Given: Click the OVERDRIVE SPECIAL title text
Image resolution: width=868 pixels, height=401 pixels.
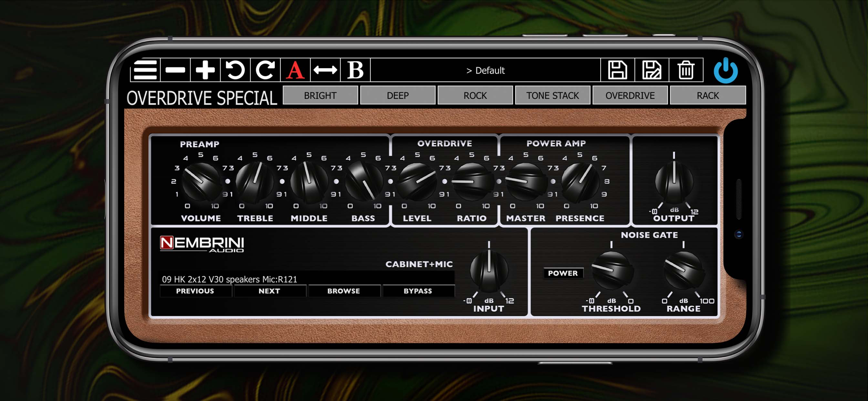Looking at the screenshot, I should click(202, 98).
